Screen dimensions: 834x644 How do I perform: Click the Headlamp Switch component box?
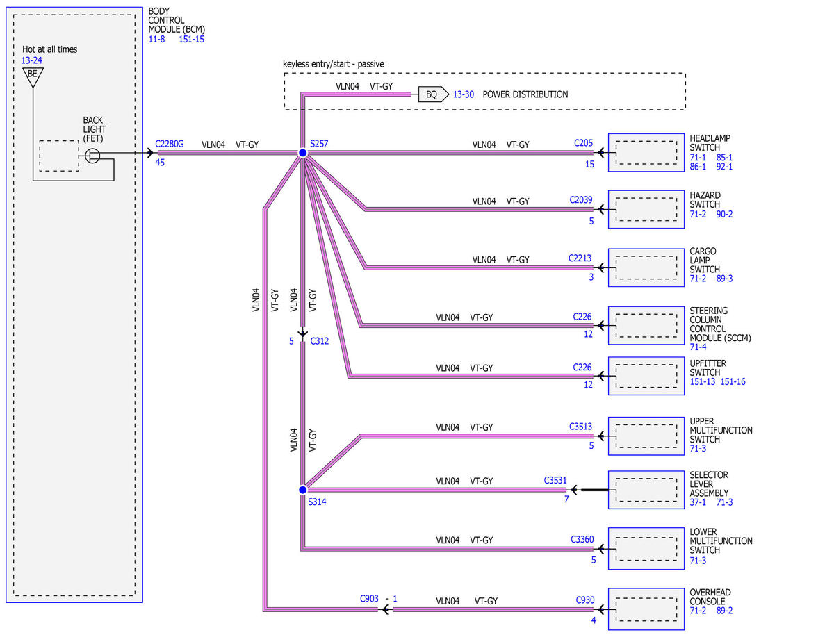(x=646, y=153)
